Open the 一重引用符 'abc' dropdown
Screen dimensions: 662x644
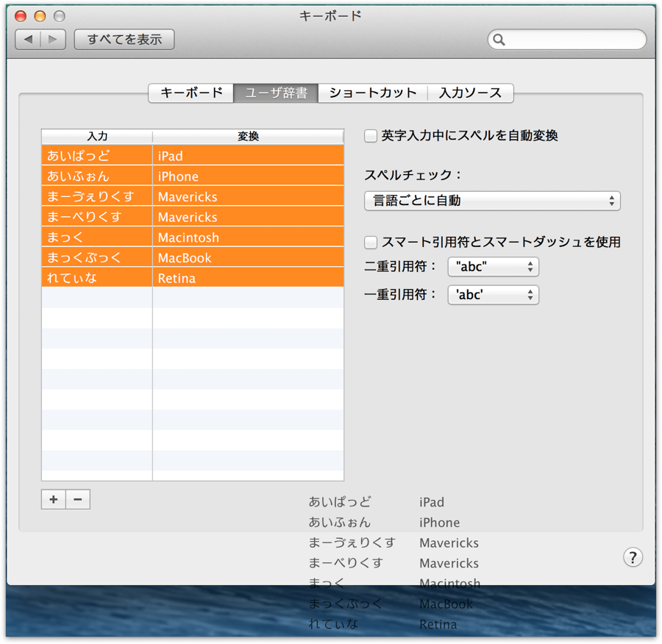[x=493, y=295]
